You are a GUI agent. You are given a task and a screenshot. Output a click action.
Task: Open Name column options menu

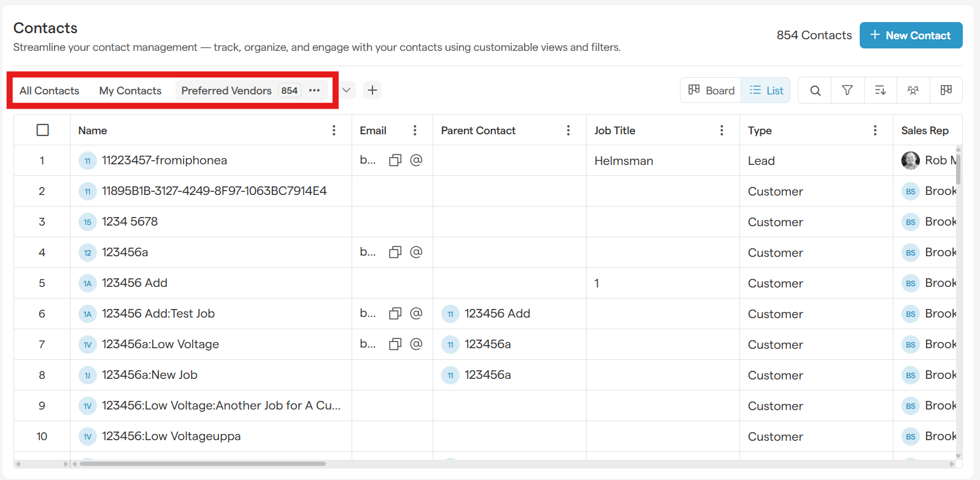[334, 131]
